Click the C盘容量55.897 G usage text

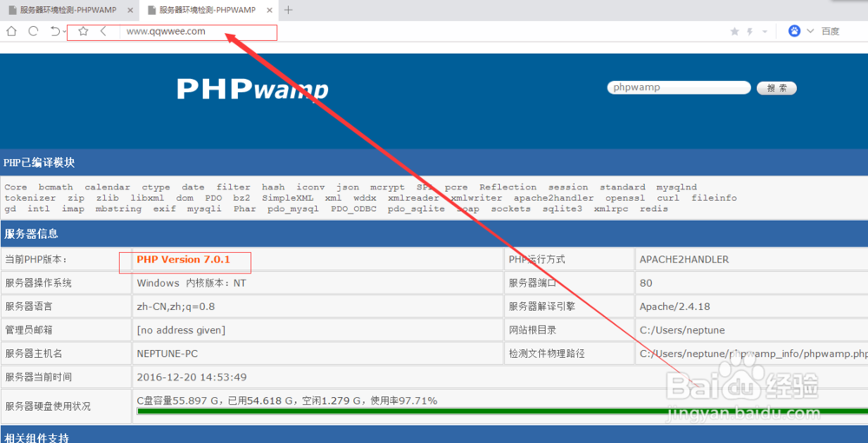click(286, 400)
